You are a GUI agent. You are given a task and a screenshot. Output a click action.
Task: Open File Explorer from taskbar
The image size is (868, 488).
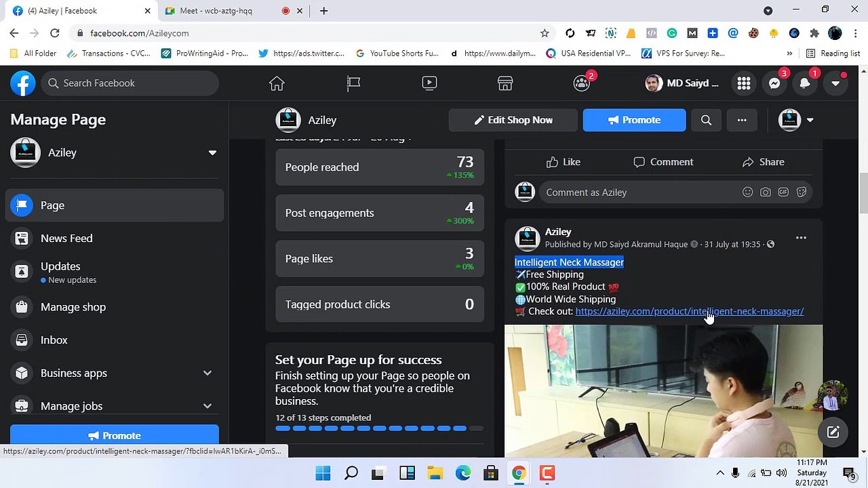click(435, 473)
